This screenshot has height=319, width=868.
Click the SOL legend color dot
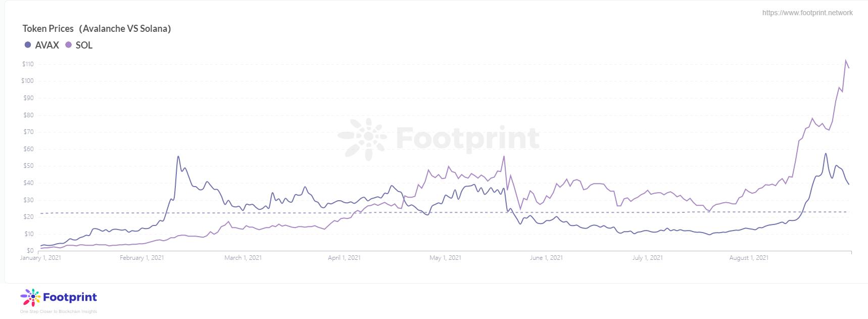click(69, 45)
